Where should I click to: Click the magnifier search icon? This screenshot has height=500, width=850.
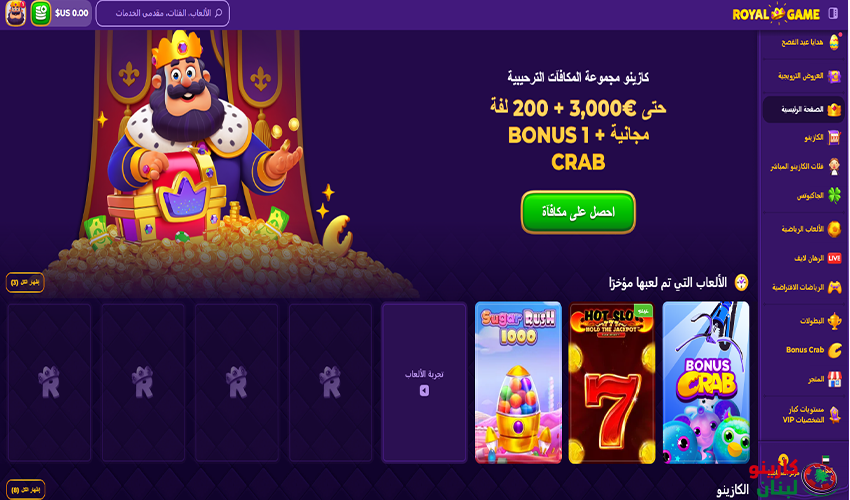click(x=218, y=13)
